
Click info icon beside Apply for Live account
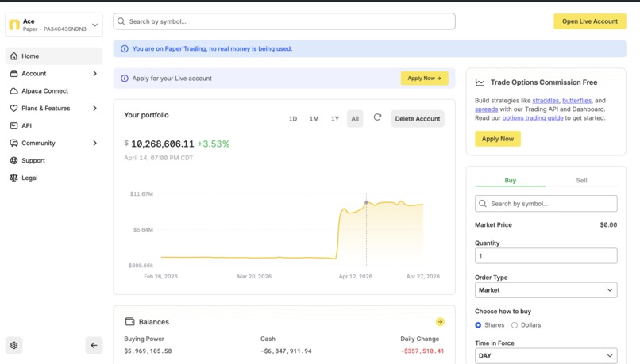[125, 79]
